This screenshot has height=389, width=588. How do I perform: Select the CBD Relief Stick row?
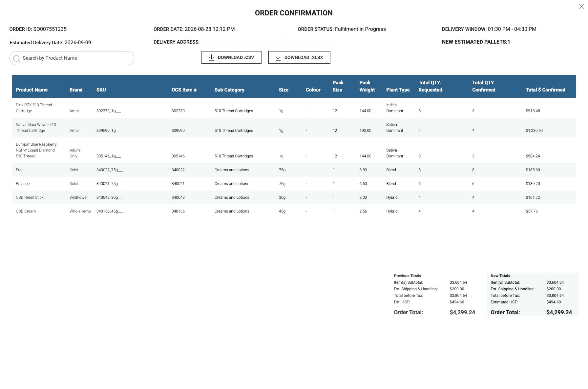(294, 197)
